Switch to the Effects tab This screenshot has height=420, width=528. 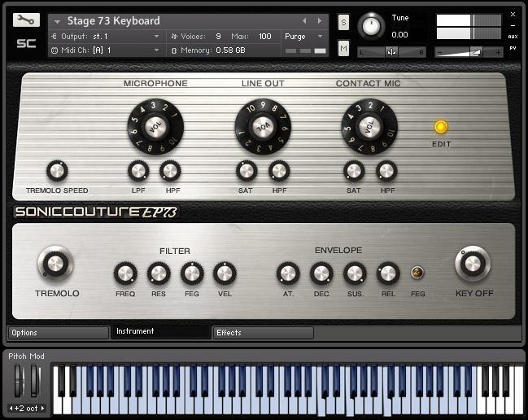click(x=264, y=333)
